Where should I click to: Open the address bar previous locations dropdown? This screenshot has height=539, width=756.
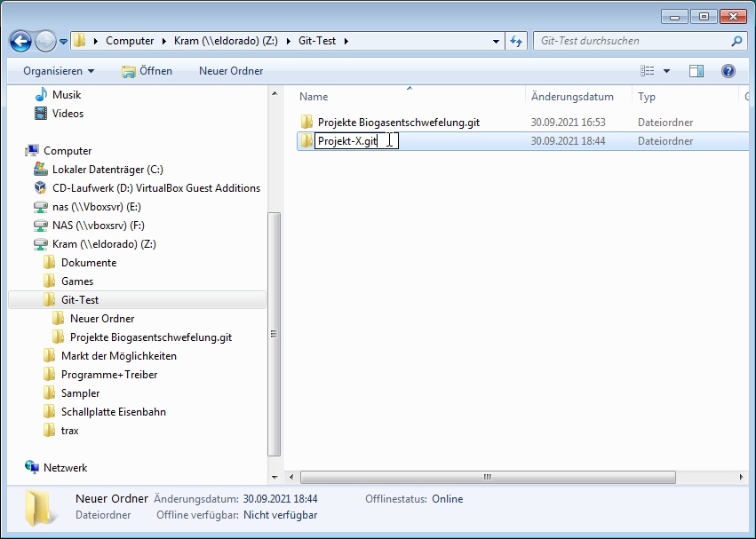(496, 42)
